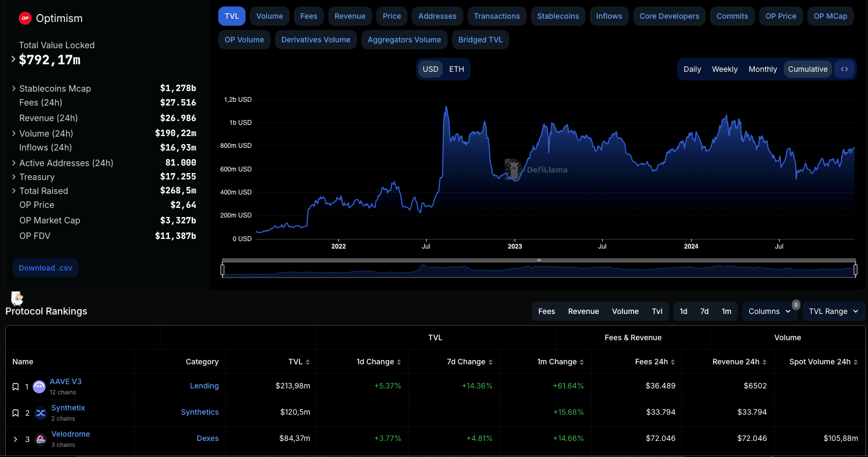868x457 pixels.
Task: Click the Optimism OP logo icon
Action: coord(25,18)
